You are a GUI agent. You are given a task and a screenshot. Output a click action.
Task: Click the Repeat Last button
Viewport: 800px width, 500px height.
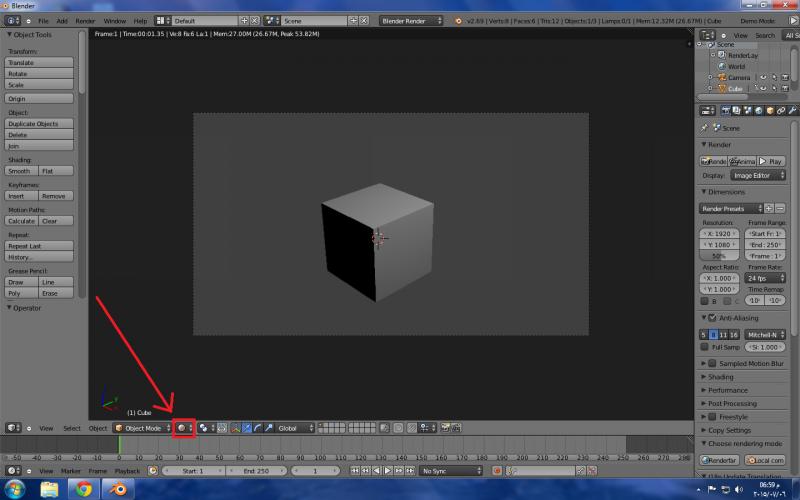pyautogui.click(x=39, y=246)
